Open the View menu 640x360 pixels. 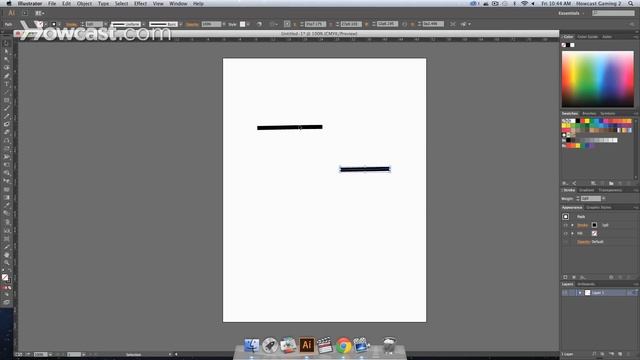158,3
